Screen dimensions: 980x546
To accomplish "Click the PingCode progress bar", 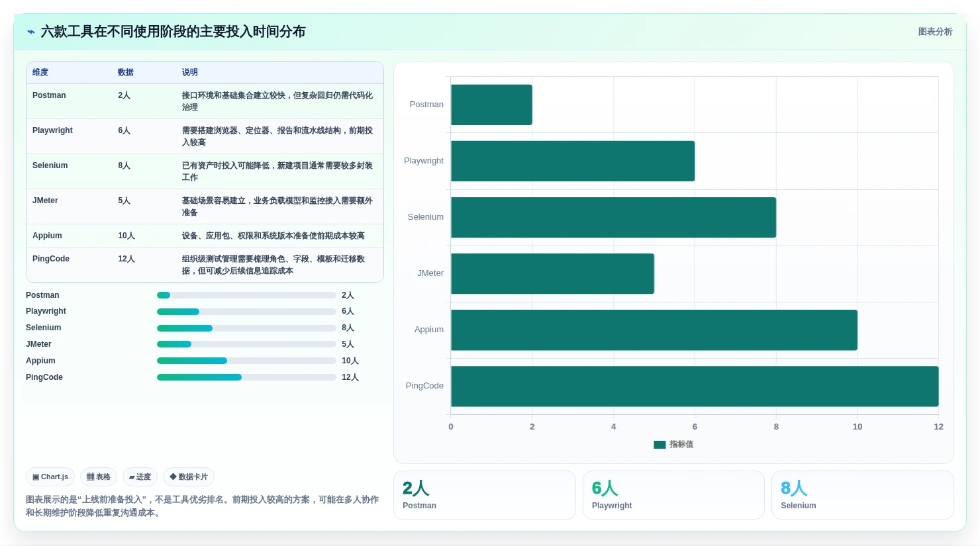I will tap(246, 377).
